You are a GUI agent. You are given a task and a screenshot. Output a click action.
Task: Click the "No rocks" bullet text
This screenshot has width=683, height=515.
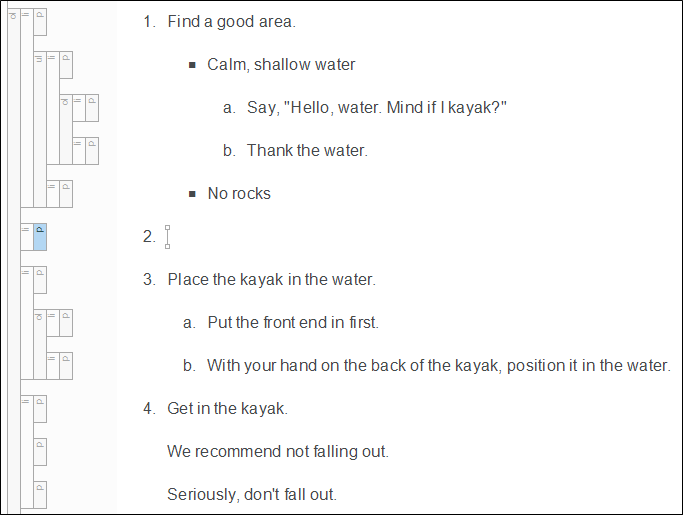tap(239, 194)
